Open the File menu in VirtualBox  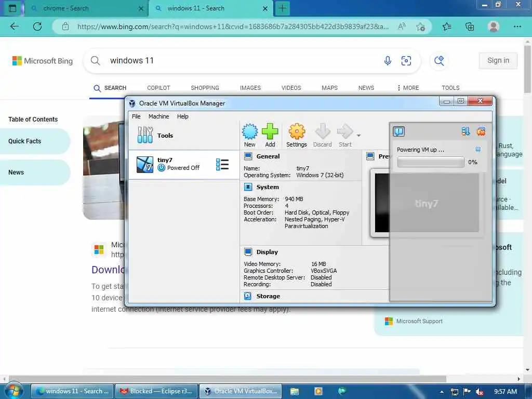pyautogui.click(x=136, y=116)
